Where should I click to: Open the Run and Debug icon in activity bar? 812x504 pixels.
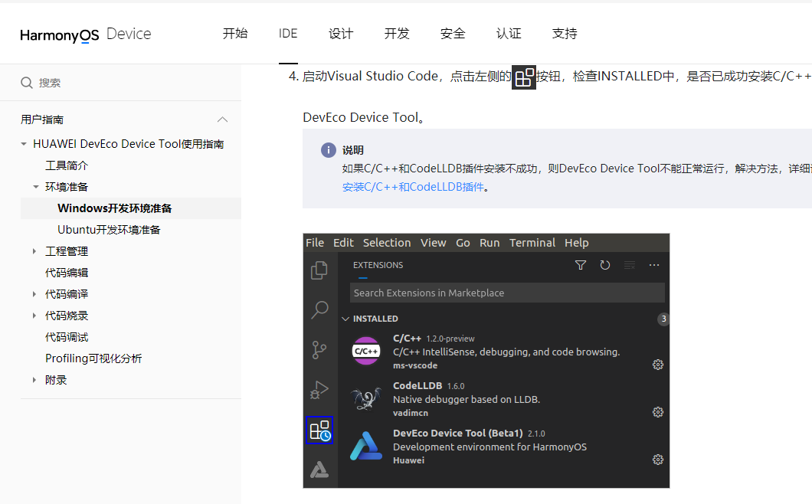pyautogui.click(x=319, y=390)
